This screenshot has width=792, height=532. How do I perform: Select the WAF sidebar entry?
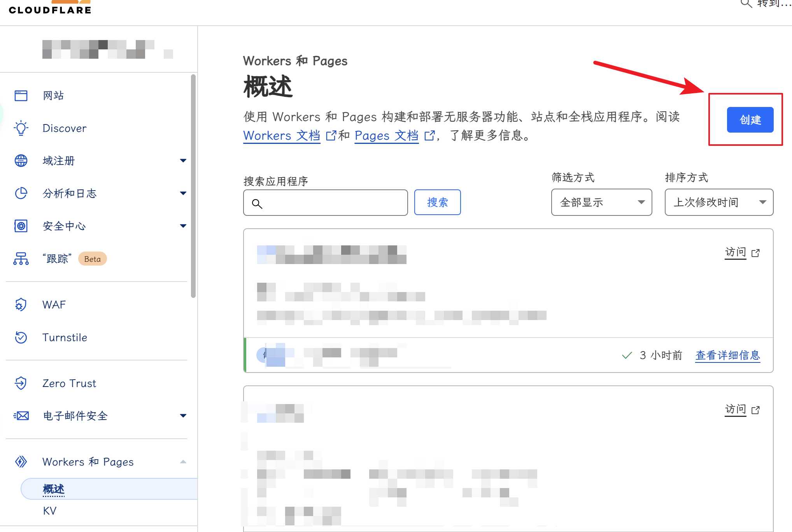tap(54, 304)
